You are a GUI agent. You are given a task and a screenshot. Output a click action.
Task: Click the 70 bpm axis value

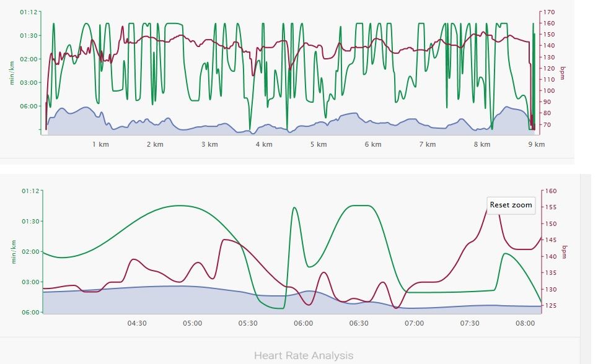pos(546,124)
